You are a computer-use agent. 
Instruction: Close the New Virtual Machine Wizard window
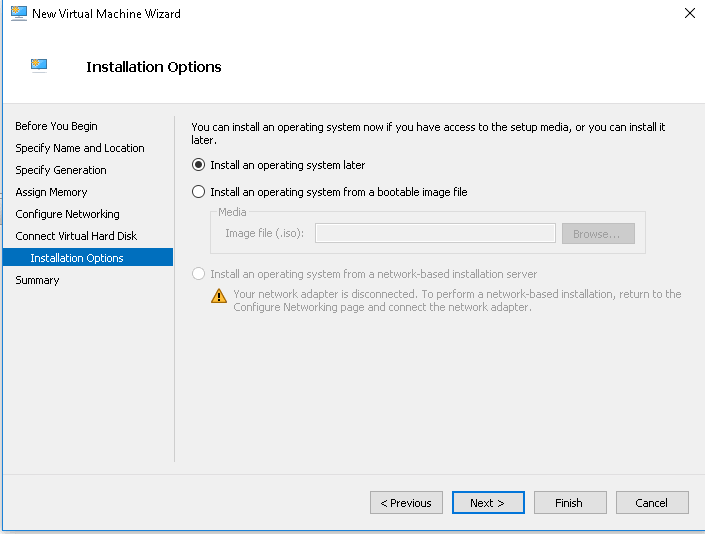tap(690, 13)
